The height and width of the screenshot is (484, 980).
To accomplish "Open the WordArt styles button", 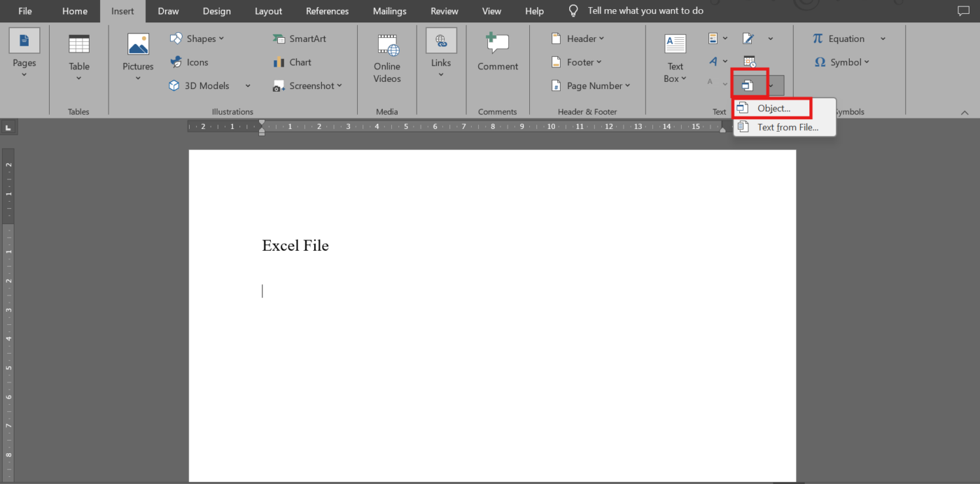I will coord(717,62).
